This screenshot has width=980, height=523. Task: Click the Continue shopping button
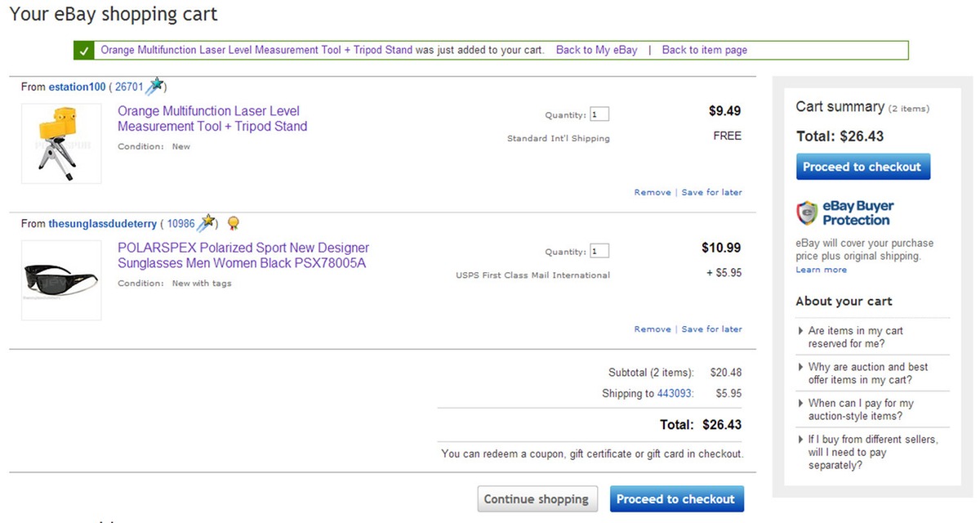[536, 499]
